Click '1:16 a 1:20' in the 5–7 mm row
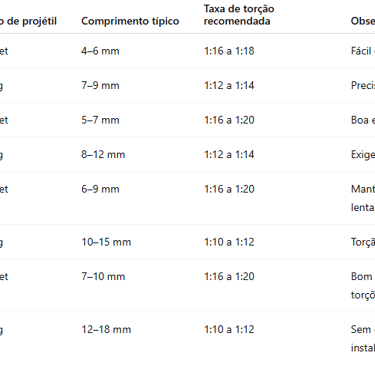 coord(229,120)
